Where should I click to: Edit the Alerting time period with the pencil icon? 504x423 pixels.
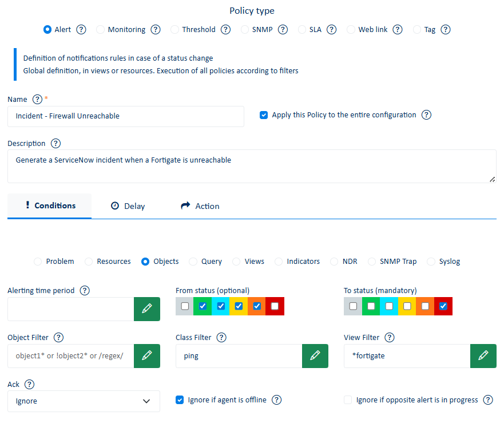click(x=147, y=309)
